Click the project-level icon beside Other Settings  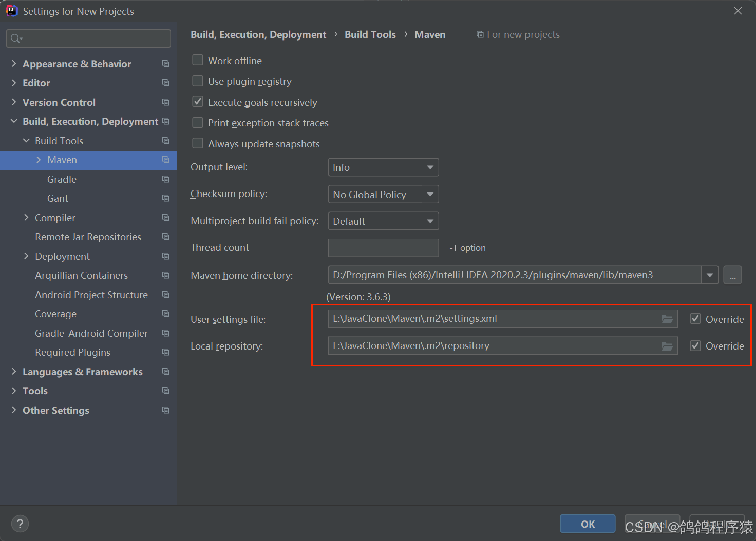[165, 410]
